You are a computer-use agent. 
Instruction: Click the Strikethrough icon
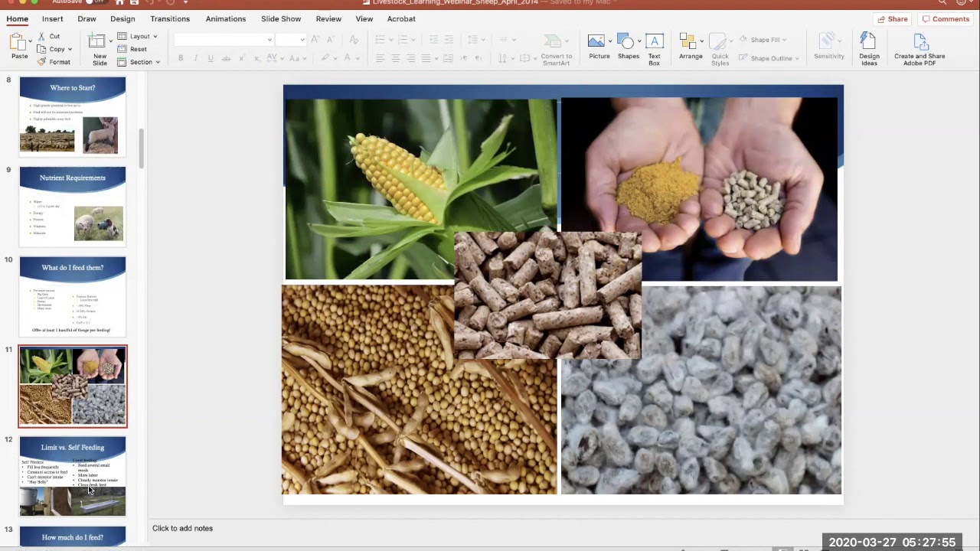pyautogui.click(x=226, y=58)
